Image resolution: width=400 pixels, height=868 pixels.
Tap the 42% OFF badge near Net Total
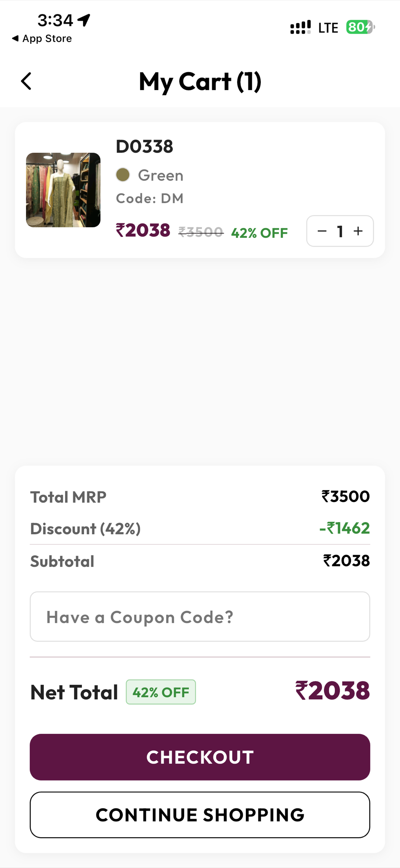pos(161,692)
